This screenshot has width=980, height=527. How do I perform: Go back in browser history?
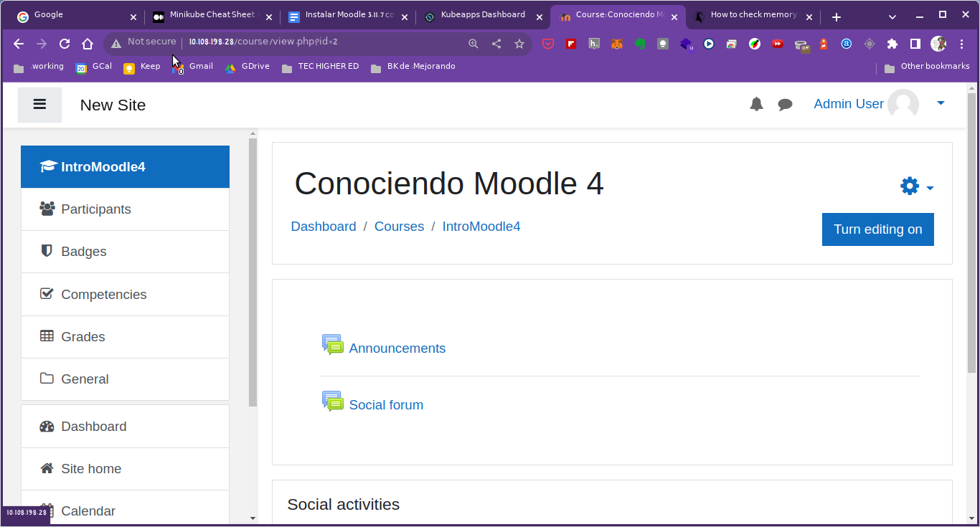click(19, 44)
